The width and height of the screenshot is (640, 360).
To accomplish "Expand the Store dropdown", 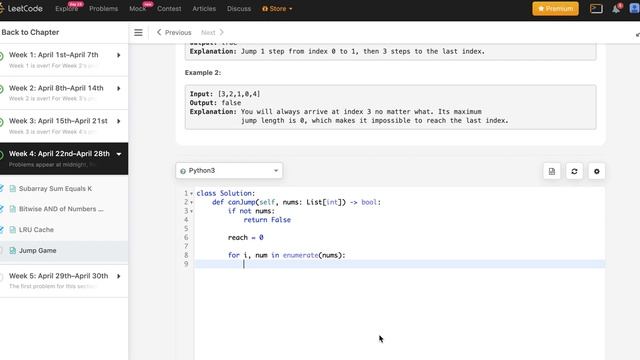I will tap(277, 9).
